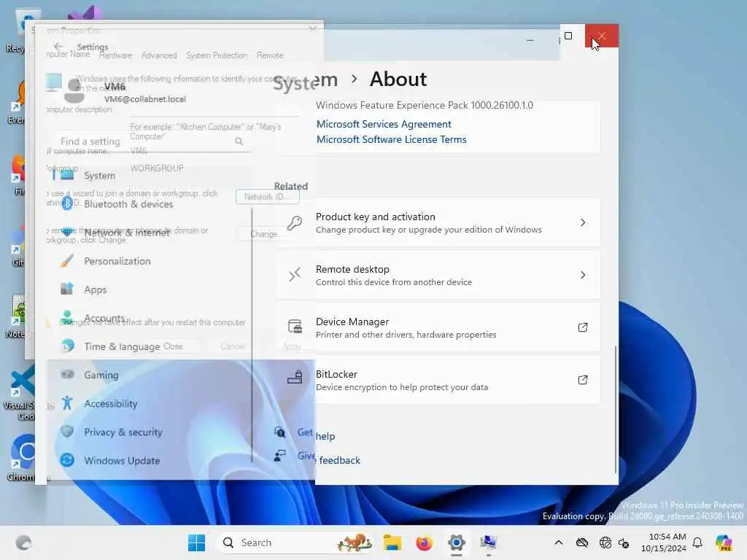Switch to System Protection tab in System Properties
747x560 pixels.
click(217, 55)
